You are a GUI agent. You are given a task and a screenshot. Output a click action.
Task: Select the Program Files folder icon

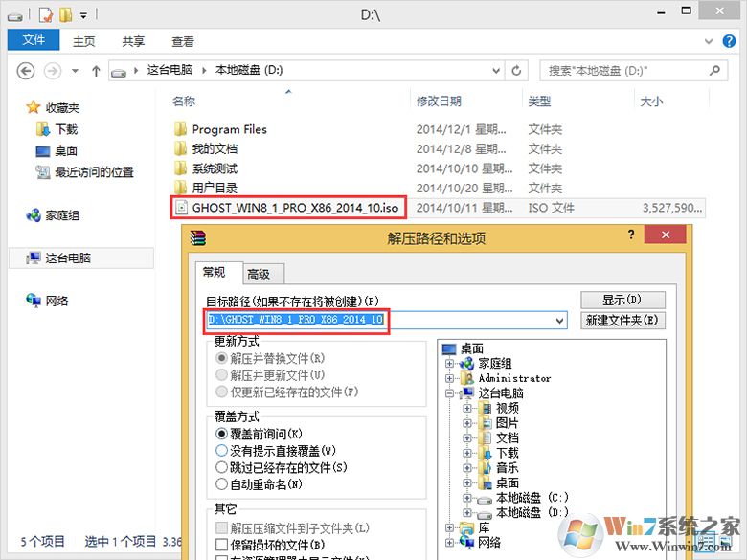[x=181, y=129]
